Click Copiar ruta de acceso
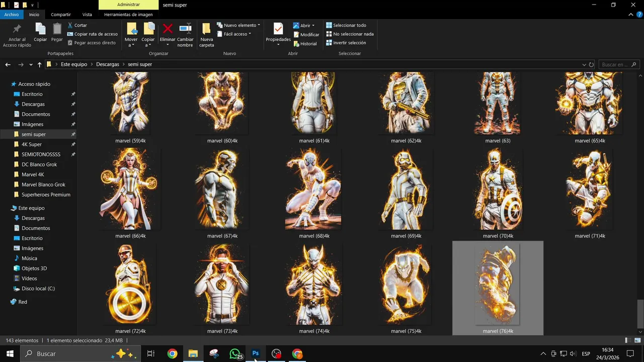The height and width of the screenshot is (362, 644). tap(93, 34)
